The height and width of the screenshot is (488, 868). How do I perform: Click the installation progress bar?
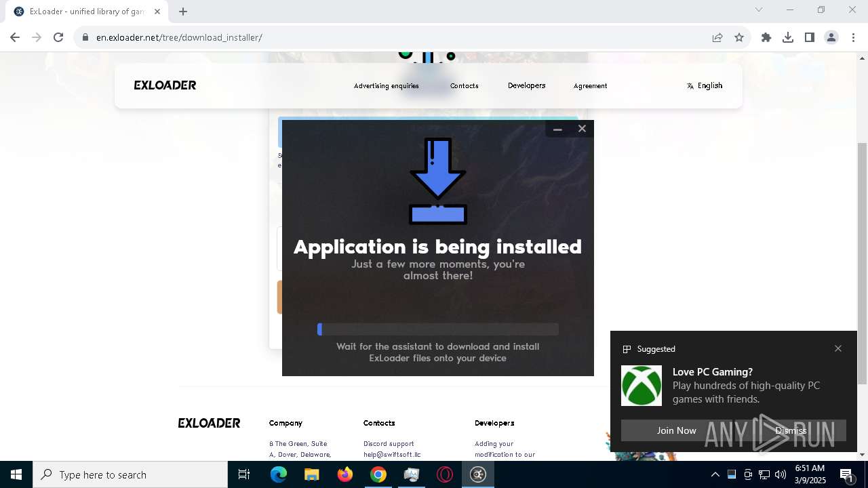point(438,329)
